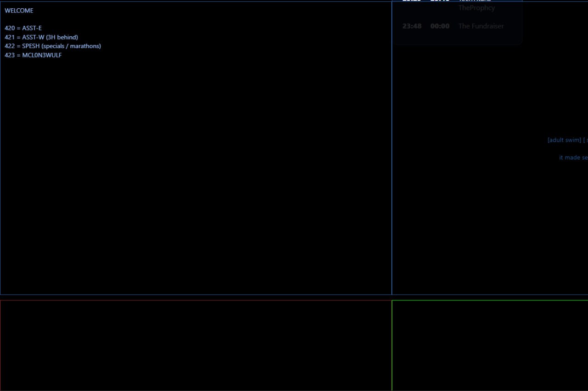Image resolution: width=588 pixels, height=391 pixels.
Task: Click empty area of the welcome panel
Action: [196, 175]
